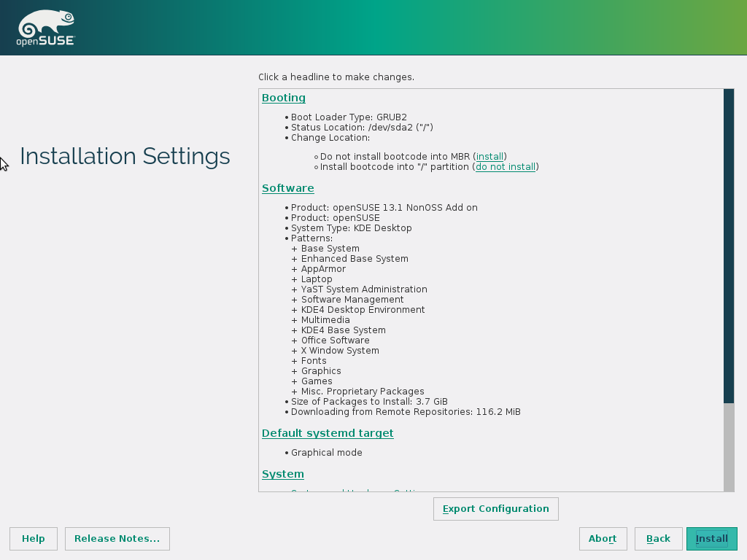Image resolution: width=747 pixels, height=560 pixels.
Task: Open the Software headline settings
Action: coord(287,188)
